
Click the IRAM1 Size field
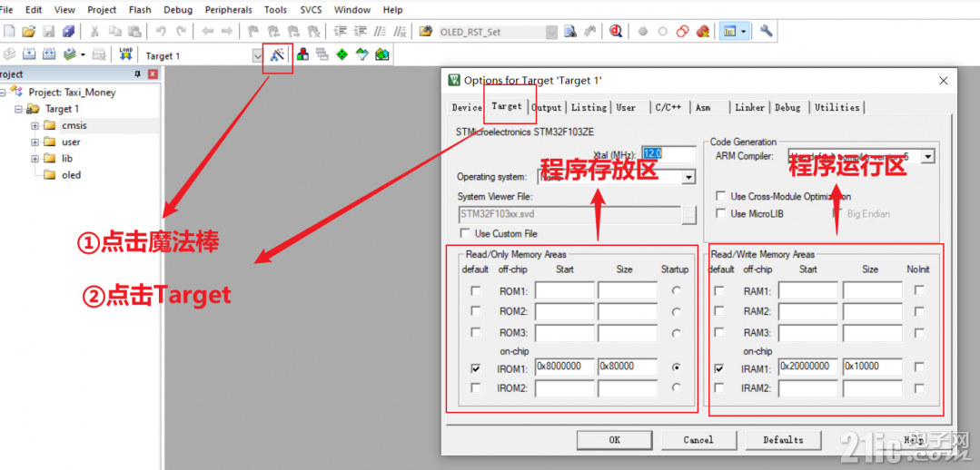click(x=873, y=367)
